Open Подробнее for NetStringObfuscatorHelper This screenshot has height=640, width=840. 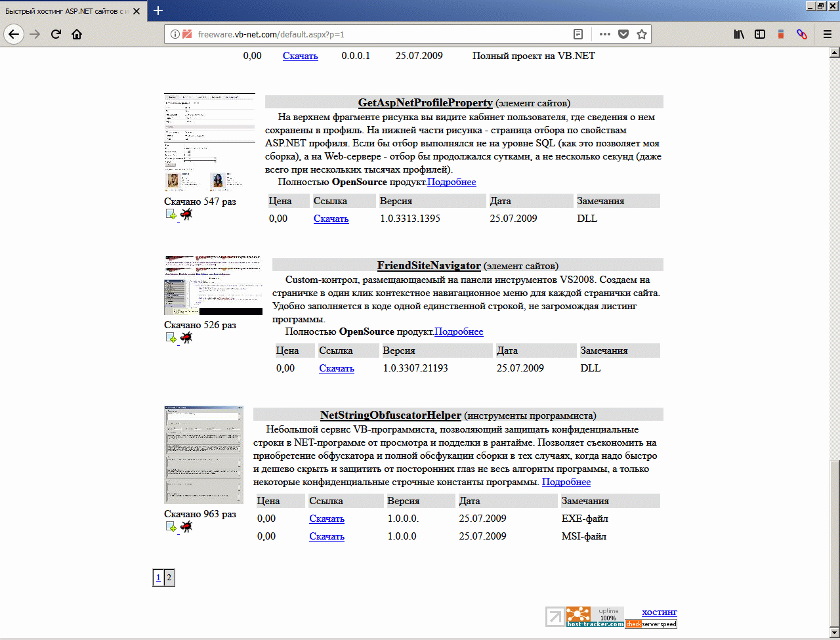566,482
